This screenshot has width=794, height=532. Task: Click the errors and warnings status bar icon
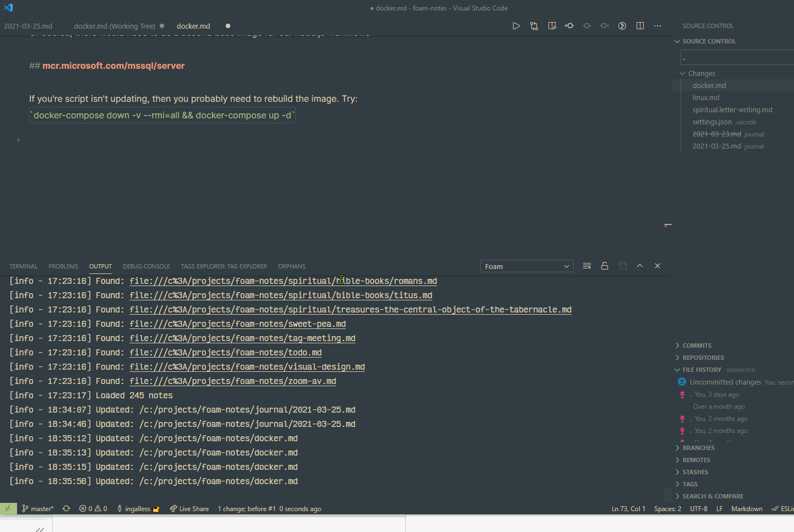click(x=93, y=508)
